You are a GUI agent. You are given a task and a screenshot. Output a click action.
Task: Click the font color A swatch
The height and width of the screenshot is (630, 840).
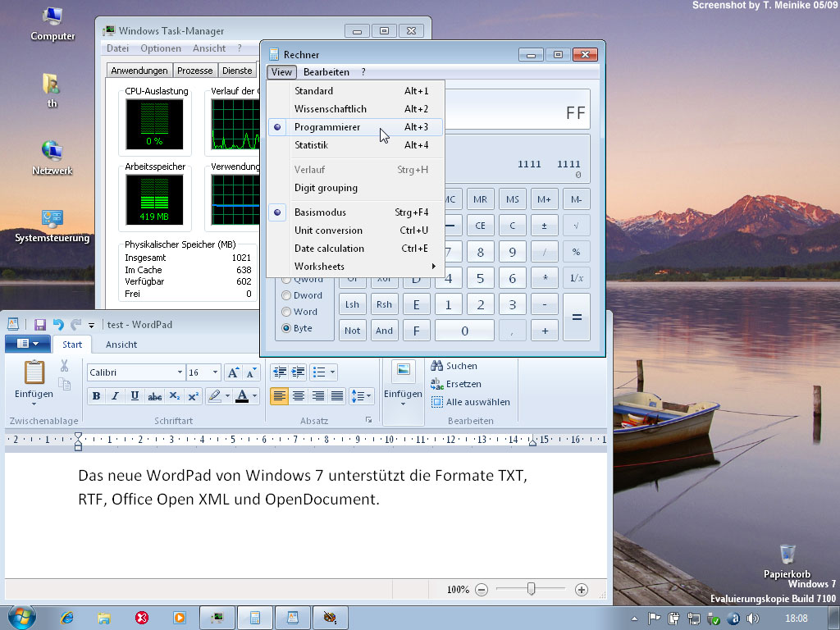click(242, 396)
